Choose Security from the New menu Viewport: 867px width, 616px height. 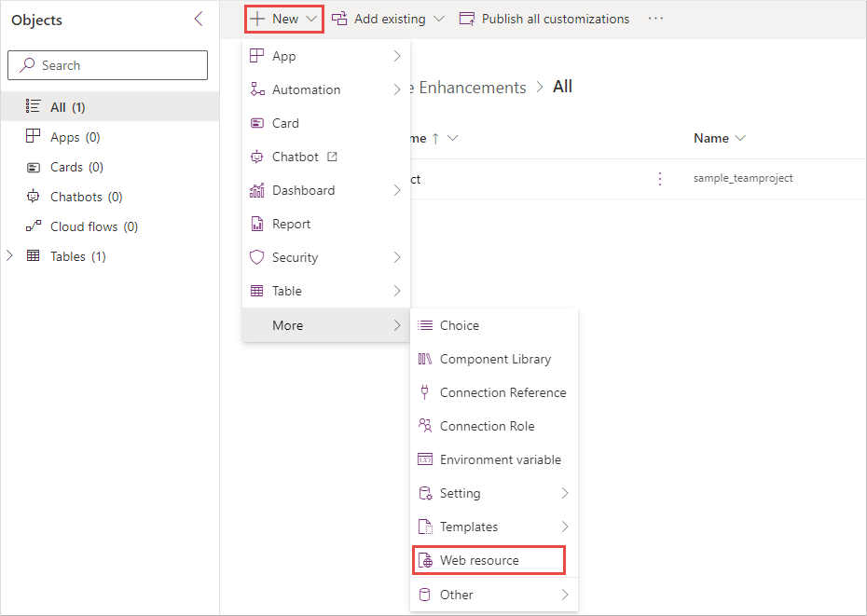tap(325, 257)
